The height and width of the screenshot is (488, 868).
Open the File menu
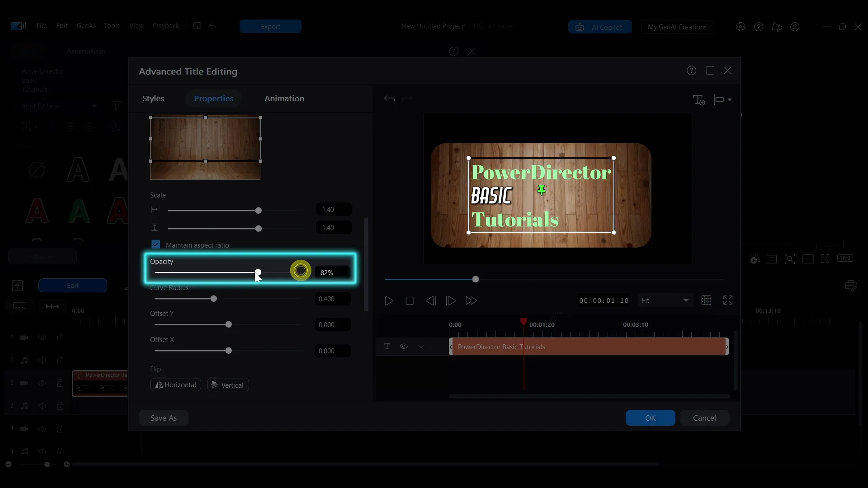pos(42,26)
